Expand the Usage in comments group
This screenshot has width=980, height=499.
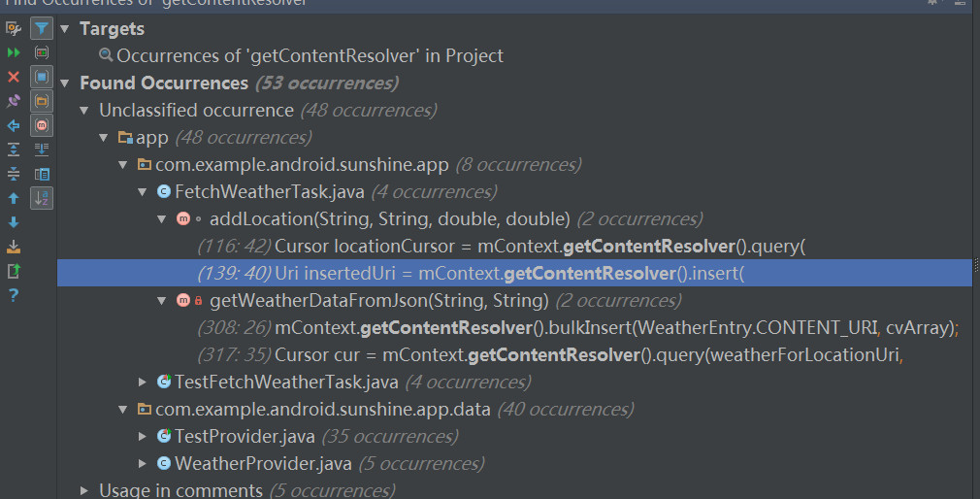tap(84, 491)
